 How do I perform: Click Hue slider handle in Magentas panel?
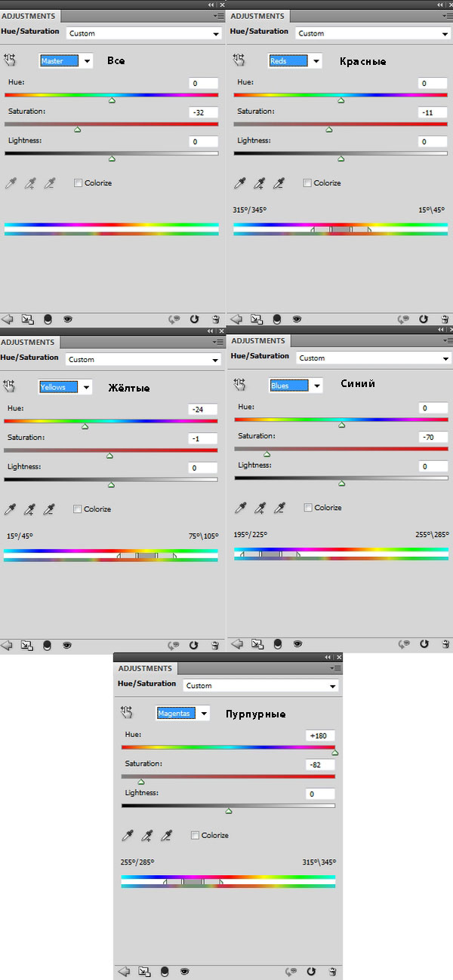click(x=334, y=752)
